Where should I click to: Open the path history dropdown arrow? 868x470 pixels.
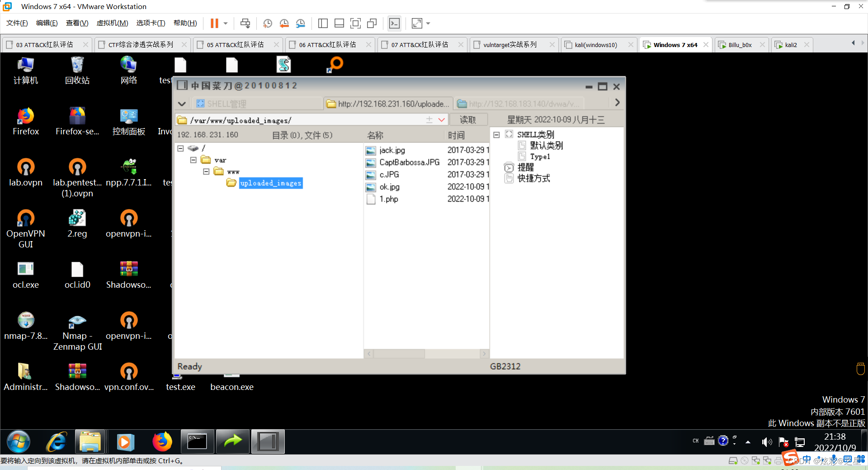442,120
